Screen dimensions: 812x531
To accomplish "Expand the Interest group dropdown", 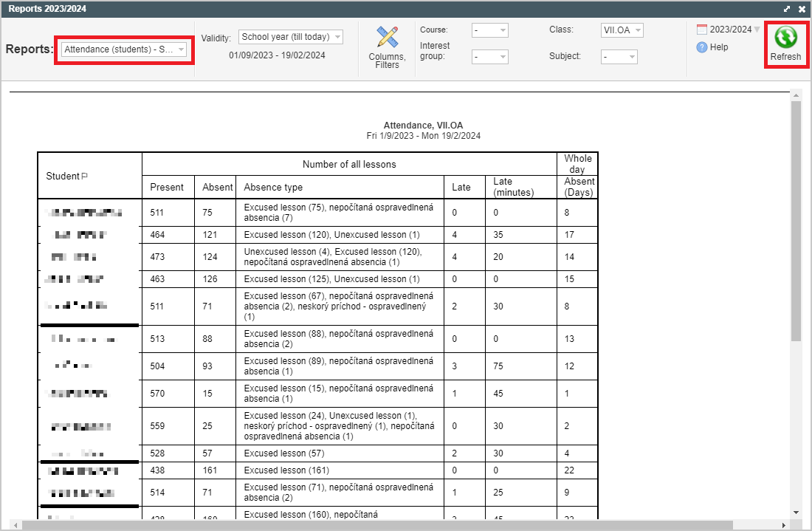I will coord(490,56).
